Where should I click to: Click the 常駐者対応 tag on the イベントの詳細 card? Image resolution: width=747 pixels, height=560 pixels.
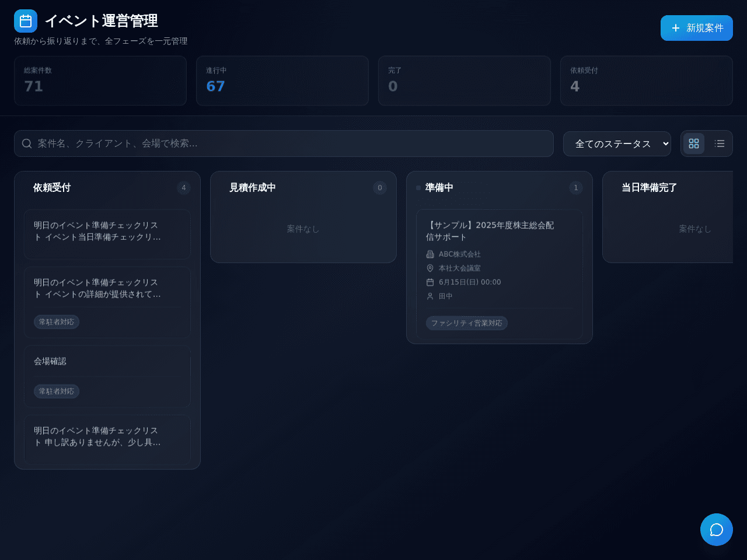click(x=57, y=322)
